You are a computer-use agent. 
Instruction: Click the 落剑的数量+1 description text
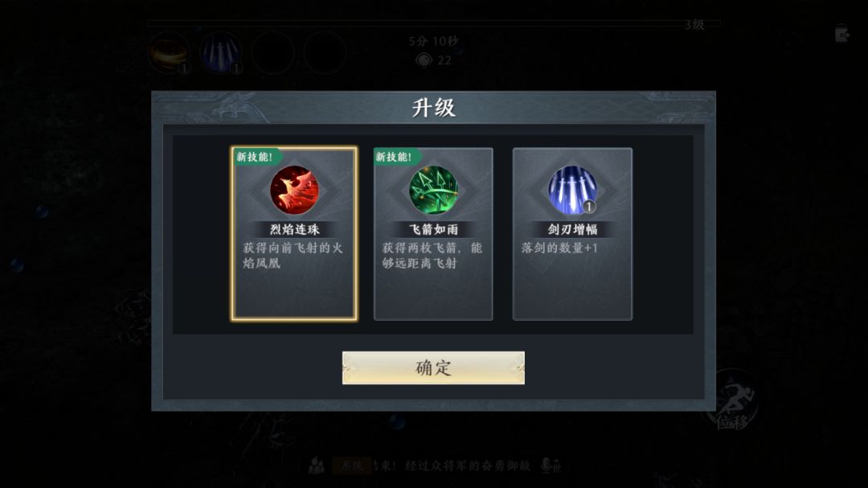(559, 248)
